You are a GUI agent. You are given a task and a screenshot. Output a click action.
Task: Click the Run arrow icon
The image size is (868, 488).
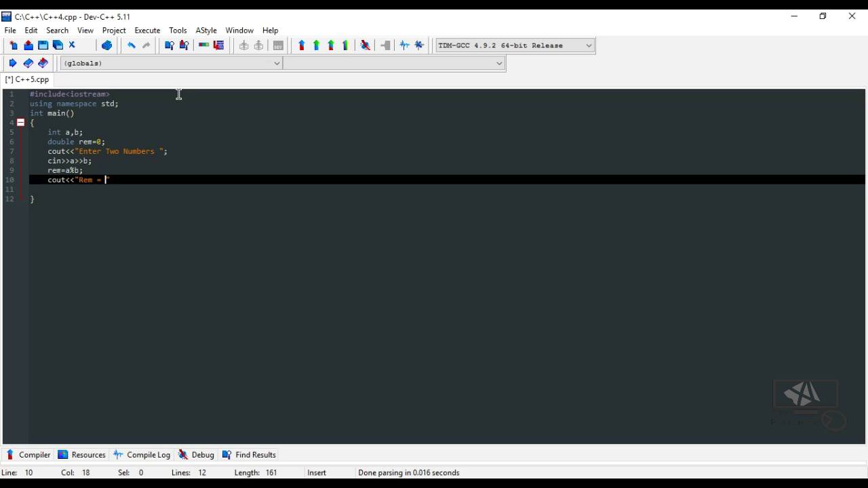pyautogui.click(x=317, y=45)
